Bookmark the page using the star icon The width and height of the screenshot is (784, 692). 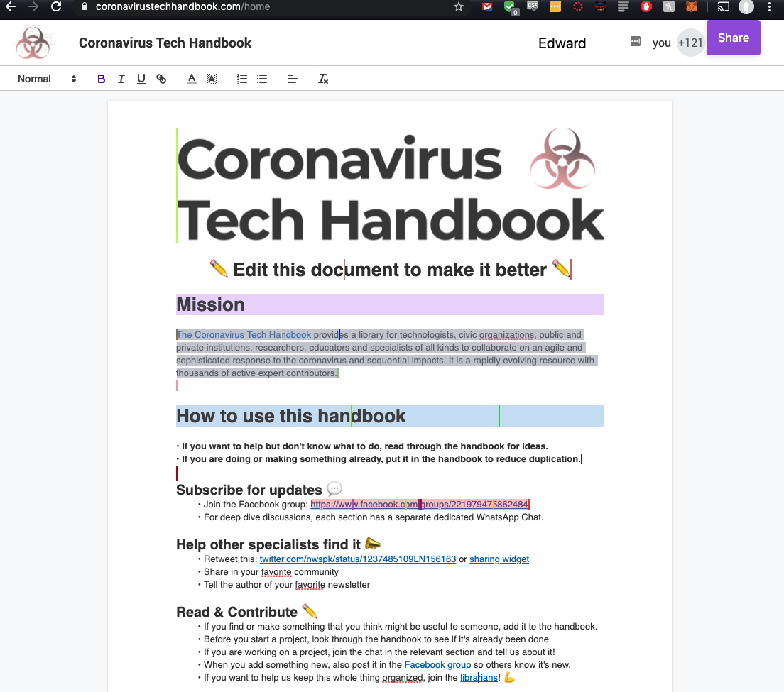(458, 8)
